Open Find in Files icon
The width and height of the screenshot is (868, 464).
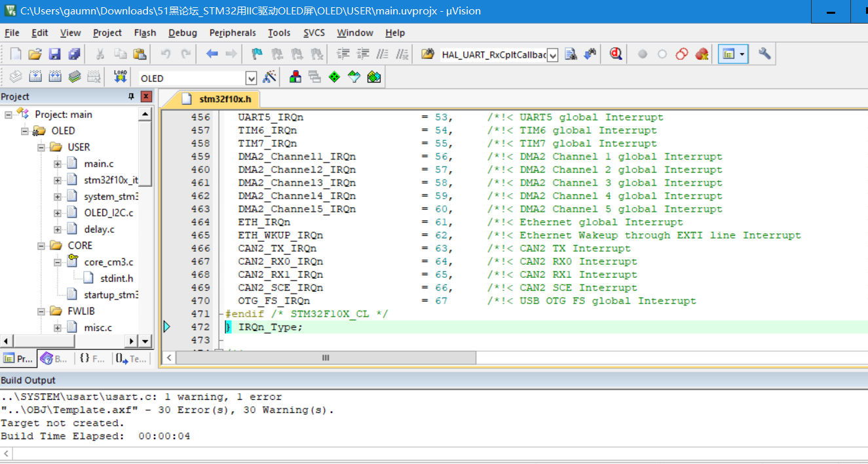point(428,54)
